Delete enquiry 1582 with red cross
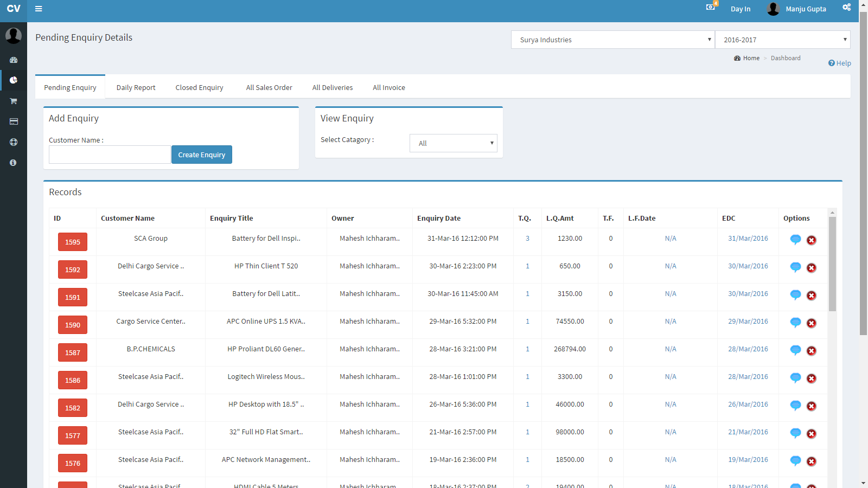The width and height of the screenshot is (868, 488). [x=811, y=406]
